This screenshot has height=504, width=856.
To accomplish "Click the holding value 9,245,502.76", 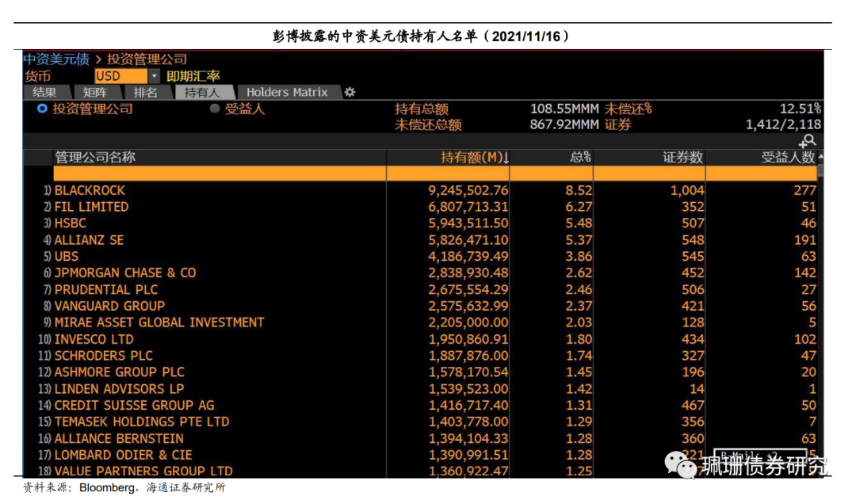I will pos(468,190).
